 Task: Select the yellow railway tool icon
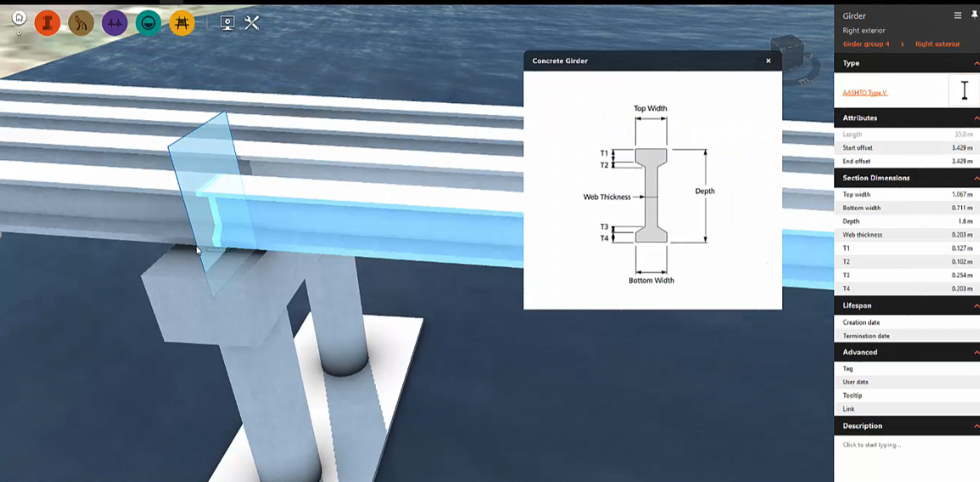click(182, 23)
